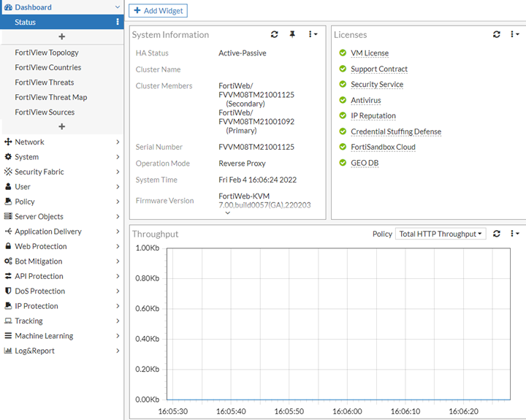Screen dimensions: 526x420
Task: Open FortiView Sources
Action: tap(45, 112)
